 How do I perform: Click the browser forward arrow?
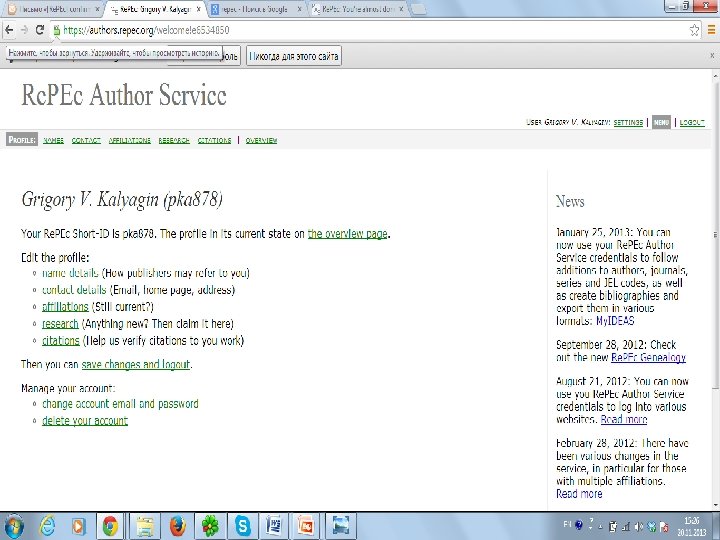tap(24, 30)
